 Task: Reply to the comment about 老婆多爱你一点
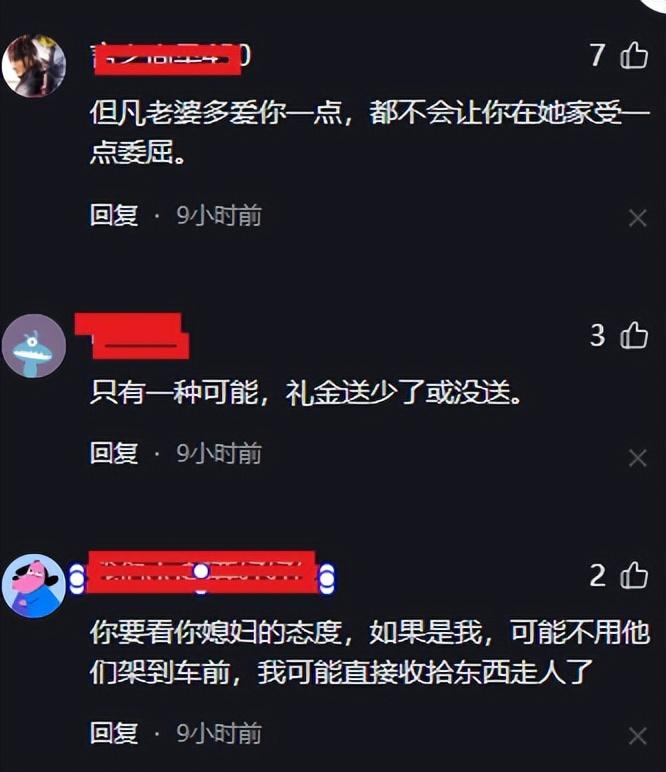[x=114, y=216]
